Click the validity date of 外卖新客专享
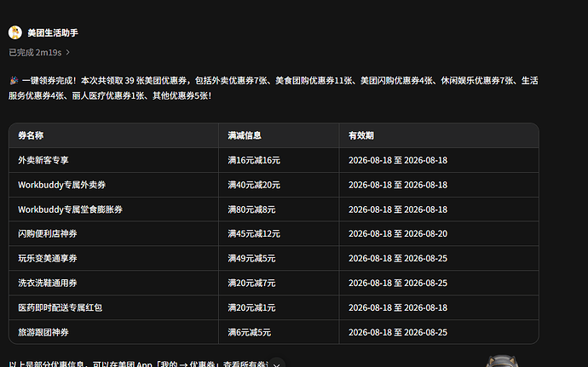 pos(398,160)
